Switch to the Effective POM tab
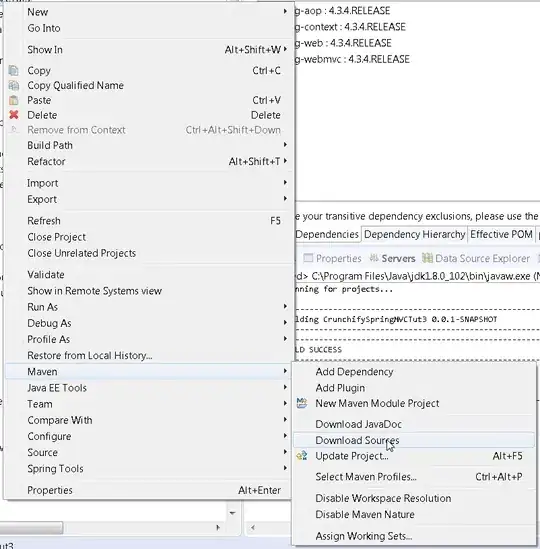540x549 pixels. [x=501, y=234]
